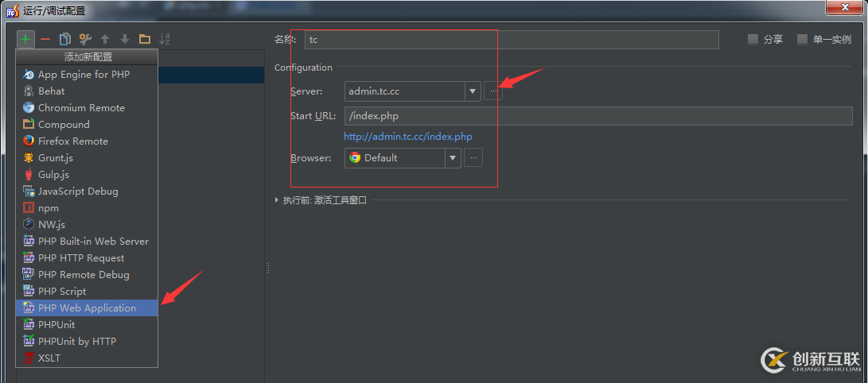This screenshot has height=383, width=868.
Task: Choose PHP Built-in Web Server
Action: point(87,241)
